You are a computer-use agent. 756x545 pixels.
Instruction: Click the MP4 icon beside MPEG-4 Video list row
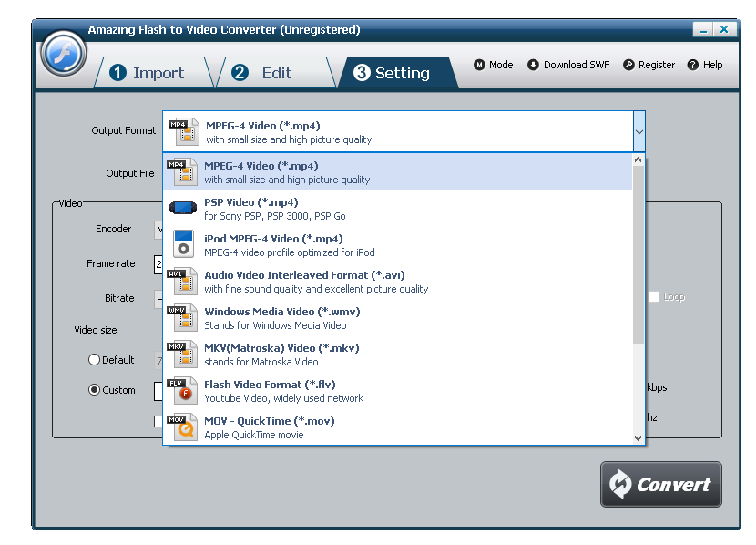pos(182,171)
